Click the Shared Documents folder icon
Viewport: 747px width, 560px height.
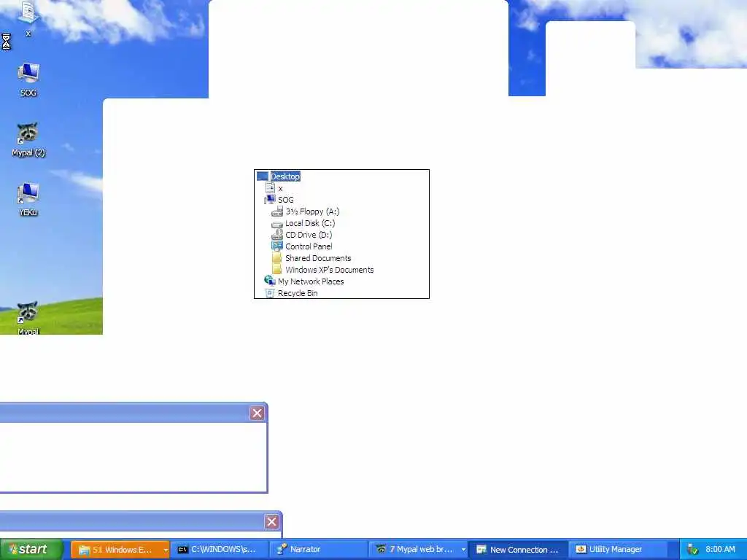click(276, 258)
